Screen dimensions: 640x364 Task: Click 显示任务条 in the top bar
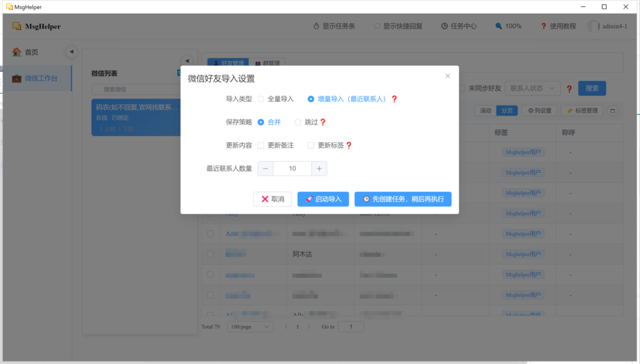click(x=334, y=26)
